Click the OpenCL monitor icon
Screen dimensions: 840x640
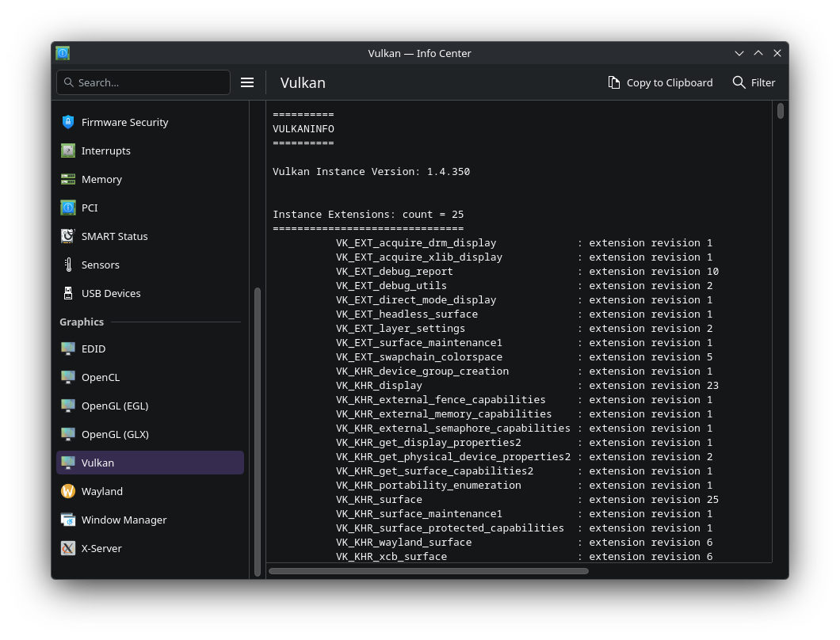[68, 377]
